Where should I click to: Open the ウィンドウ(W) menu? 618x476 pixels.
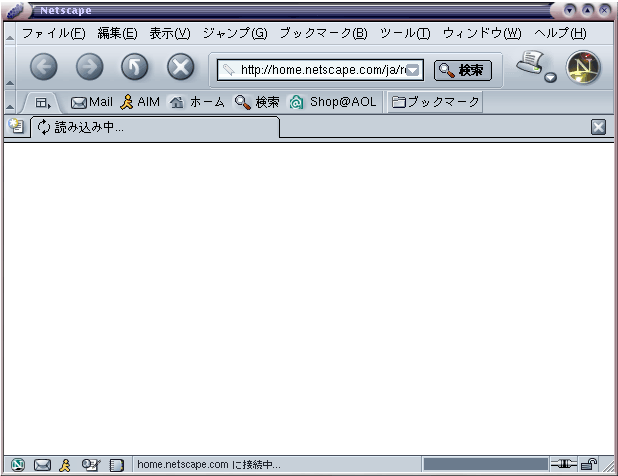point(482,33)
